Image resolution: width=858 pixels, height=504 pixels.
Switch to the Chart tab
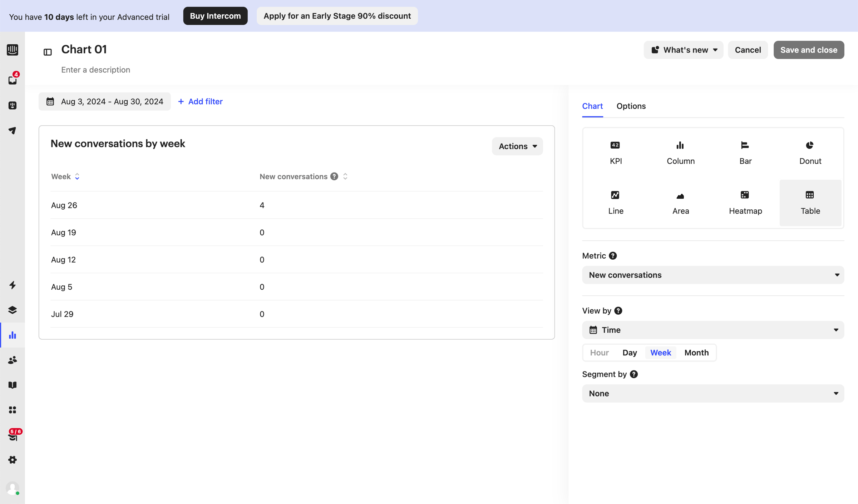coord(592,106)
